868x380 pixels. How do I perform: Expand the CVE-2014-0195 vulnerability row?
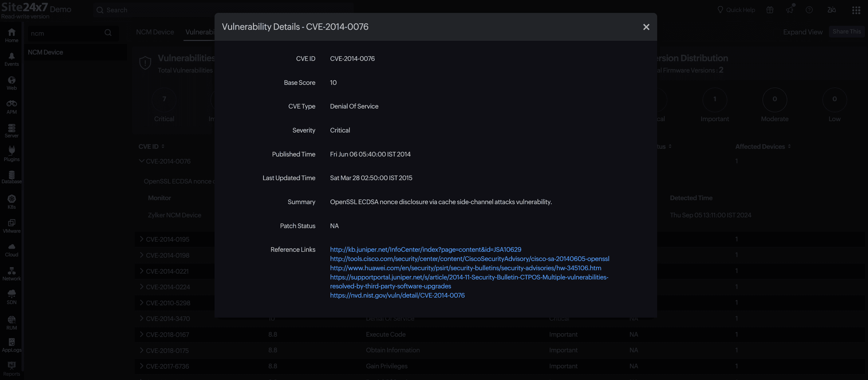point(141,239)
